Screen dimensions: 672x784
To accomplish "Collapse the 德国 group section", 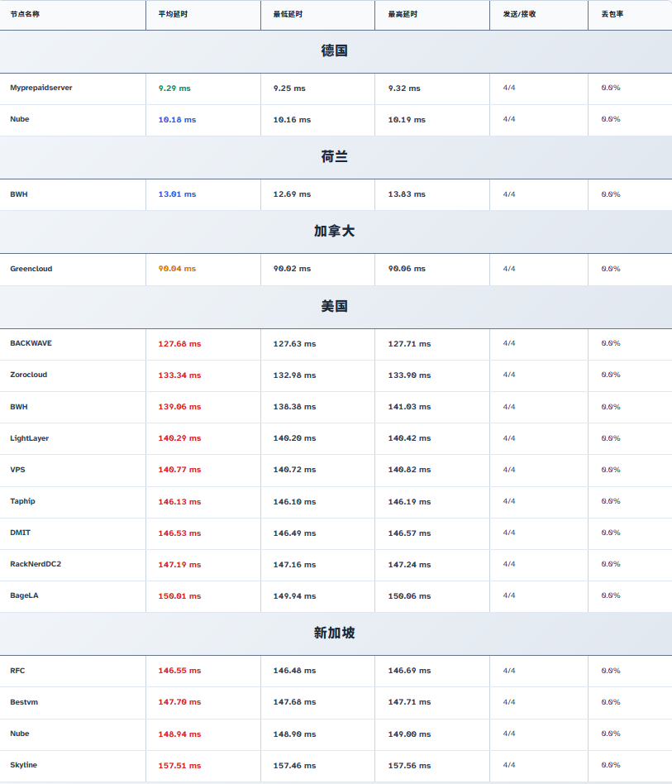I will (335, 51).
